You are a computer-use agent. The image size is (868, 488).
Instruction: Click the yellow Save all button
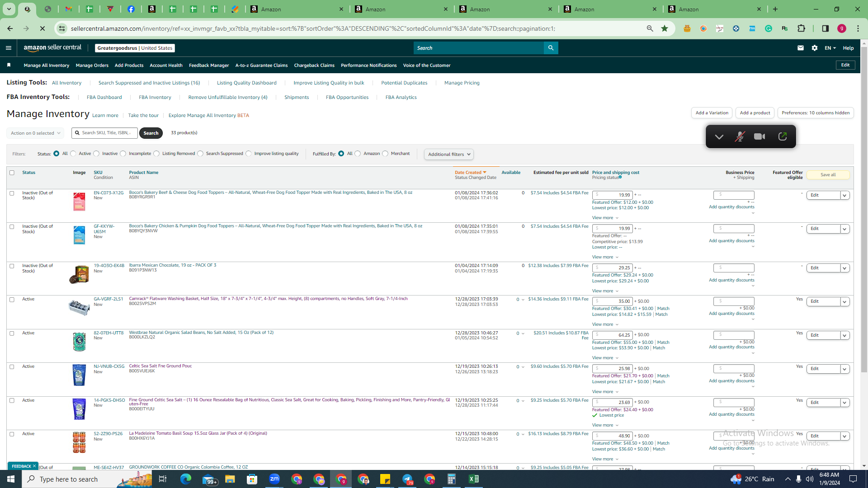(828, 175)
